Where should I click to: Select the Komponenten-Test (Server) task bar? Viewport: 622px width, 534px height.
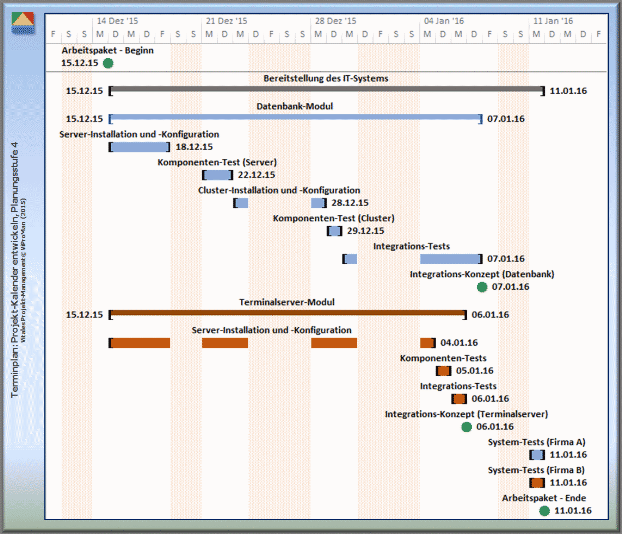tap(217, 175)
